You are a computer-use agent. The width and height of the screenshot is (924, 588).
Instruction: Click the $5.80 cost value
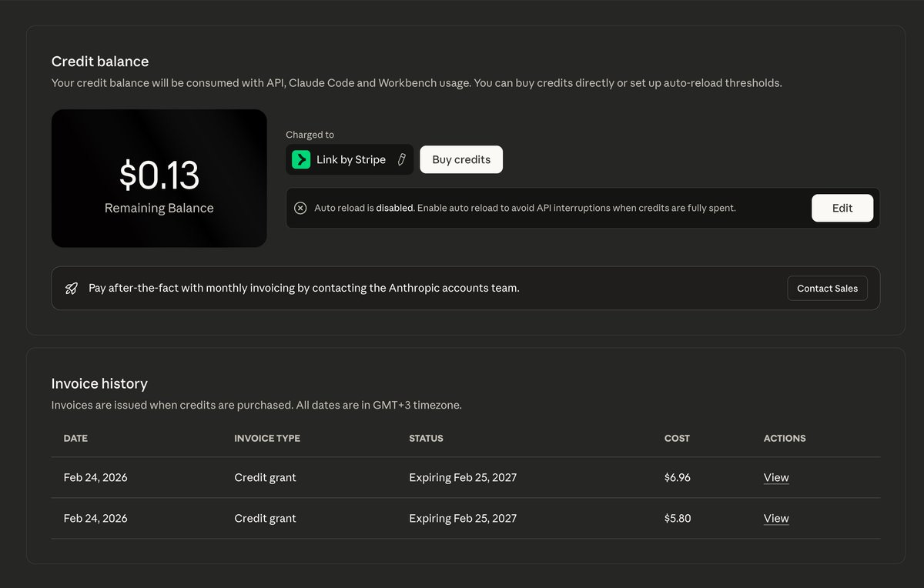click(678, 518)
